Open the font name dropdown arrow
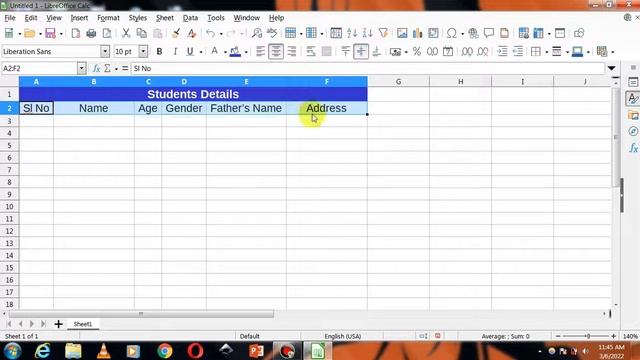The width and height of the screenshot is (640, 360). pyautogui.click(x=105, y=51)
